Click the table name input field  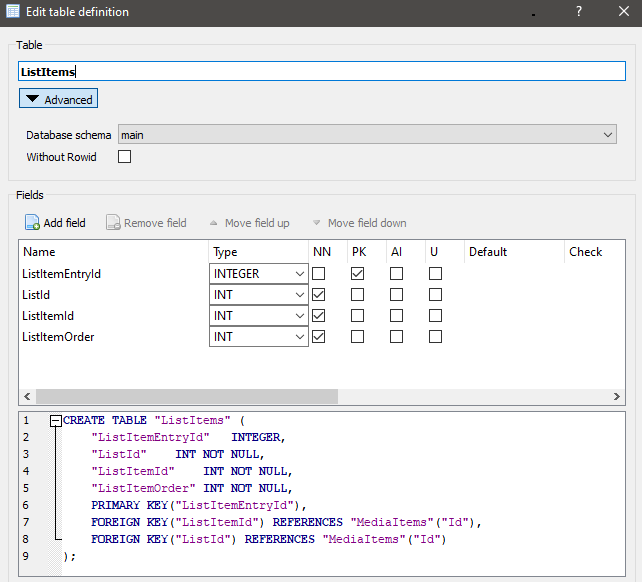320,71
